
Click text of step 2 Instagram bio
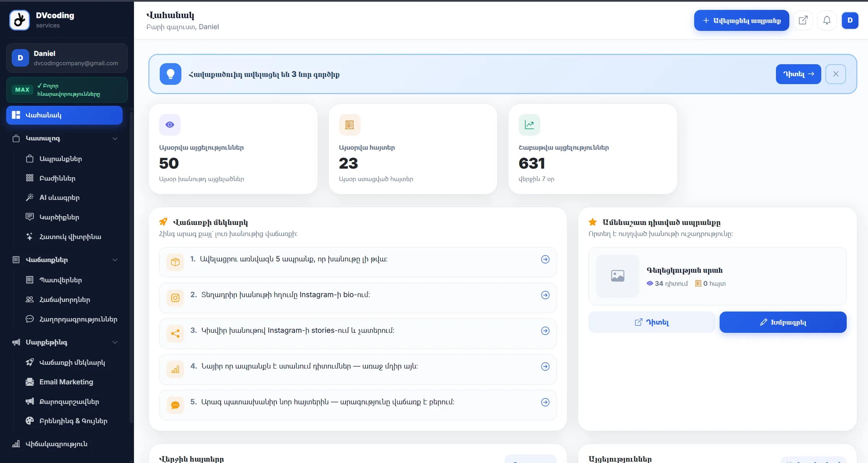(285, 295)
